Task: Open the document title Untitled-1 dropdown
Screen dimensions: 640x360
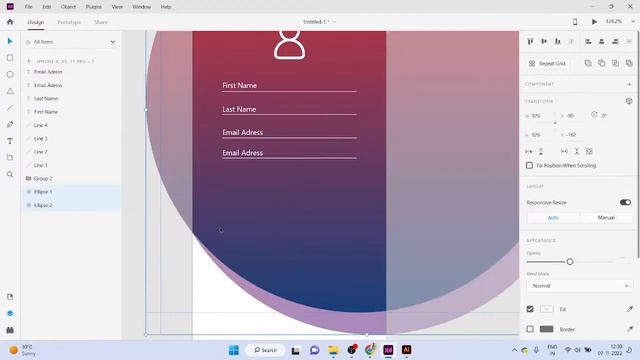Action: pyautogui.click(x=334, y=22)
